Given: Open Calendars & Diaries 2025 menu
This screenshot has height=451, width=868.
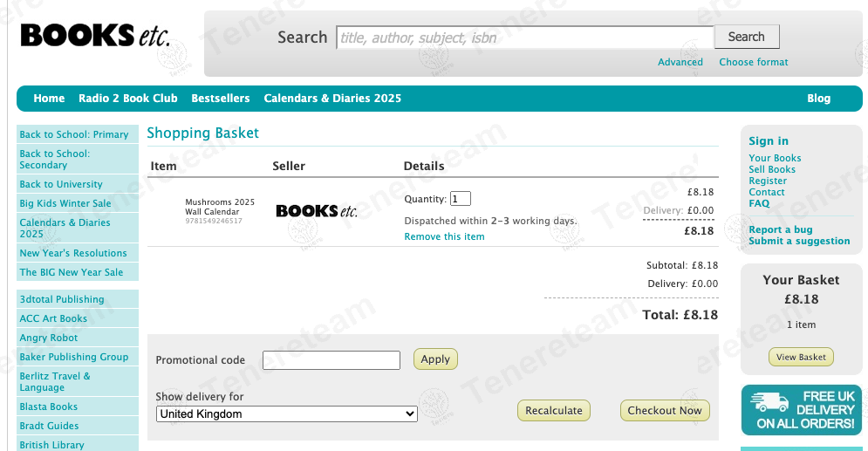Looking at the screenshot, I should point(332,99).
